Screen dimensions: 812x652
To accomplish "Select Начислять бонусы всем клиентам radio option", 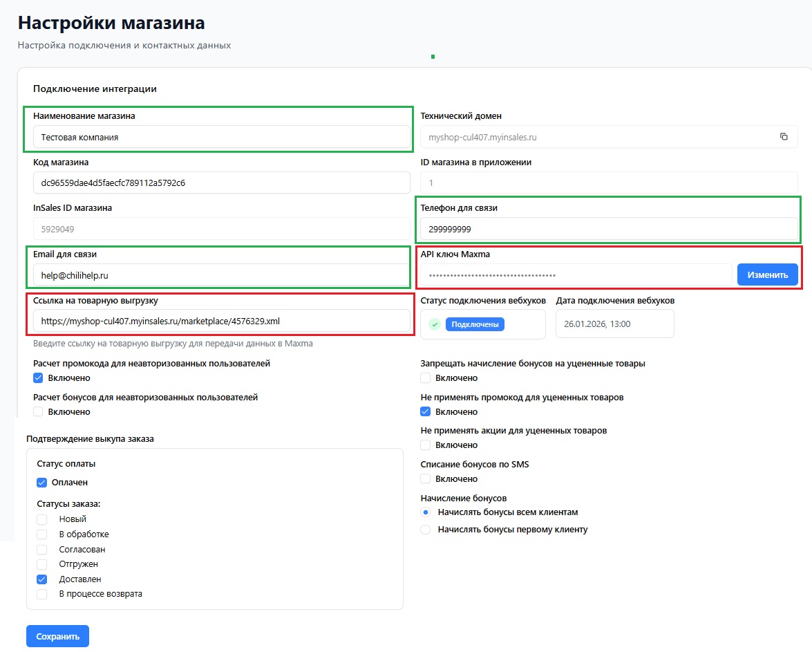I will pos(426,512).
